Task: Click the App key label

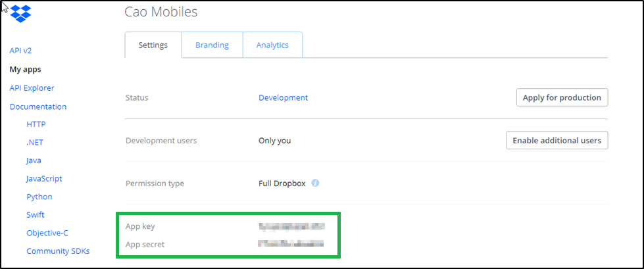Action: click(x=140, y=226)
